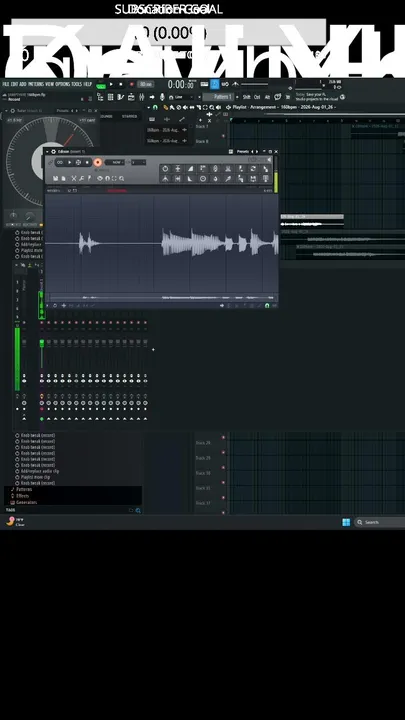Click Edison normalize tool icon

tap(178, 169)
